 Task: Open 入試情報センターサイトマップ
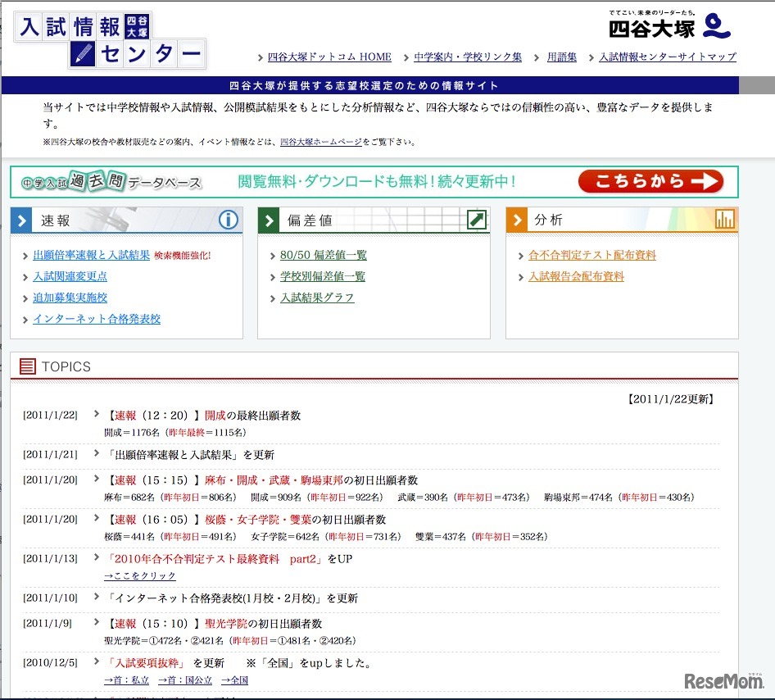[669, 57]
